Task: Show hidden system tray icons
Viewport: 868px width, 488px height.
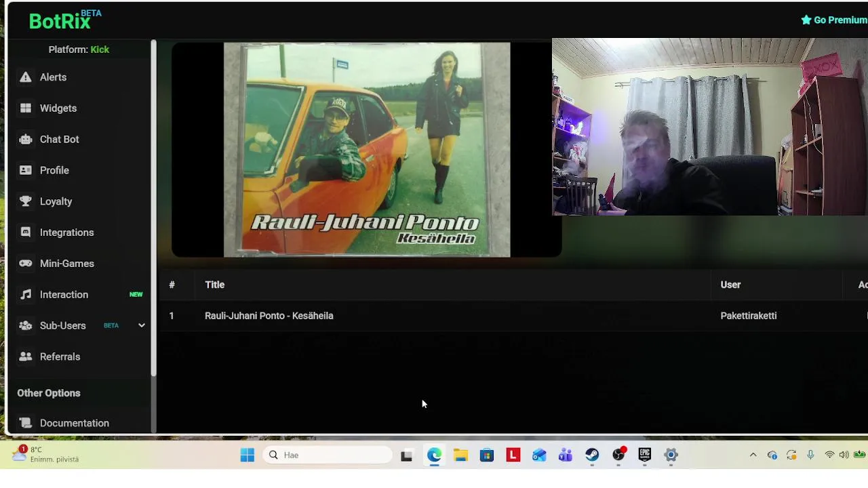Action: point(753,455)
